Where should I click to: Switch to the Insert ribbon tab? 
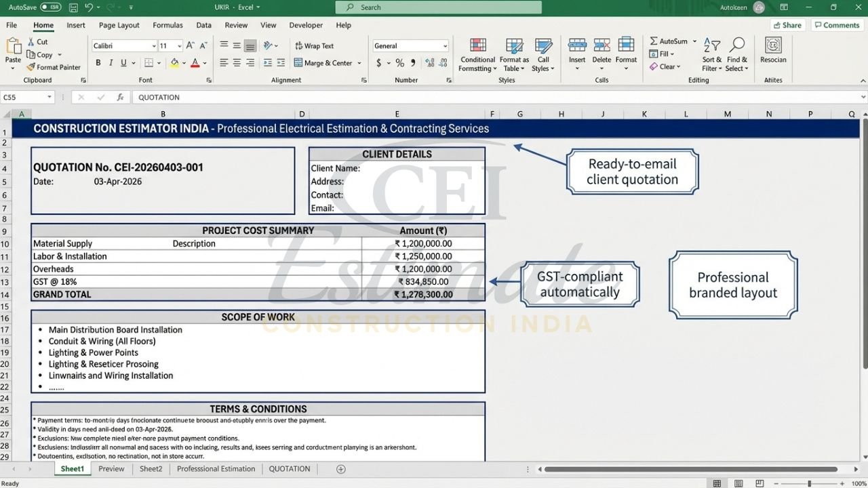[x=76, y=25]
